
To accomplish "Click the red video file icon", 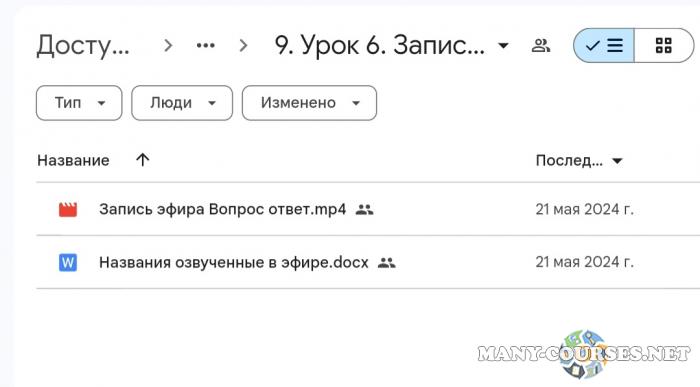I will [68, 209].
